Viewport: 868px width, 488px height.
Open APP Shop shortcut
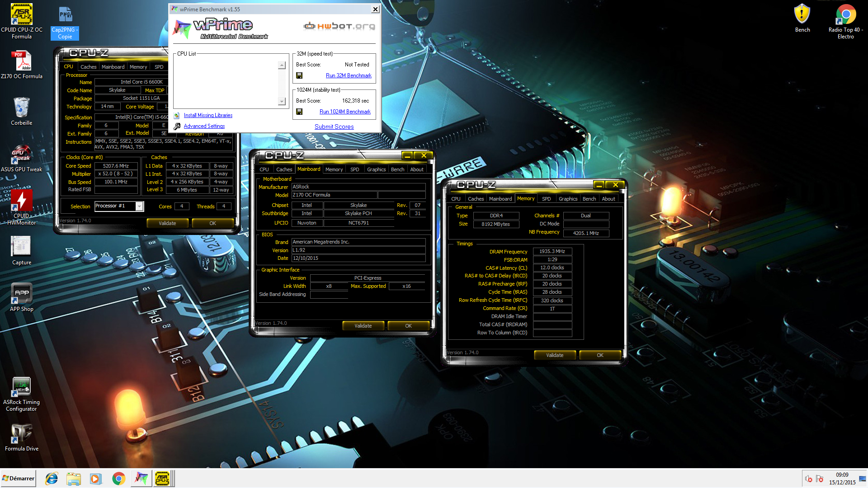click(x=21, y=297)
